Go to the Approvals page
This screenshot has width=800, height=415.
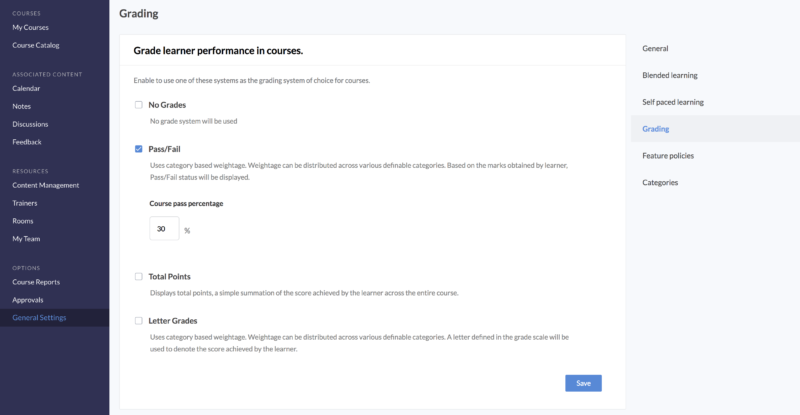(x=28, y=300)
